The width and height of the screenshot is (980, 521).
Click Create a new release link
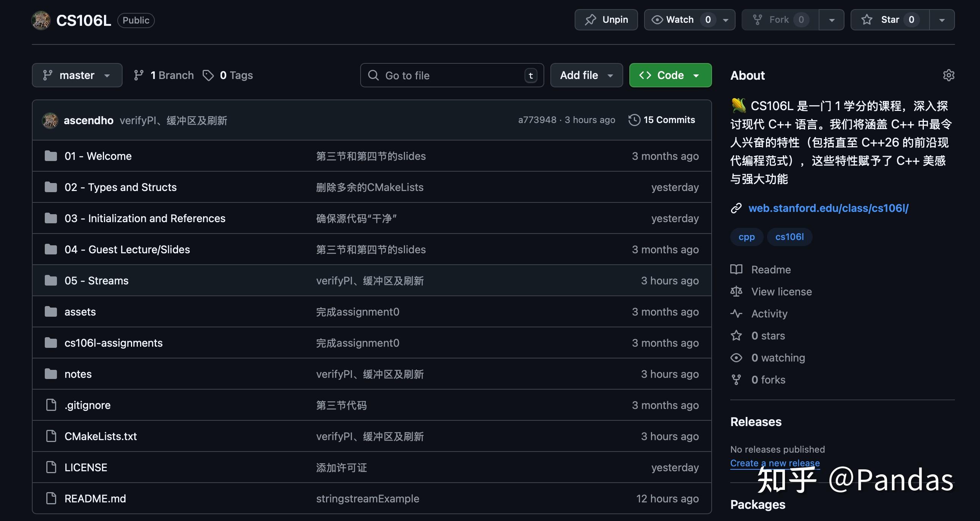tap(775, 463)
